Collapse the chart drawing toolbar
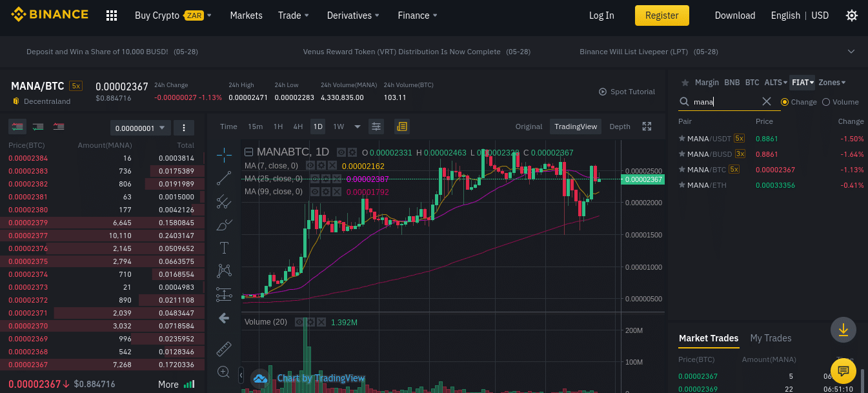Image resolution: width=868 pixels, height=393 pixels. click(x=241, y=375)
